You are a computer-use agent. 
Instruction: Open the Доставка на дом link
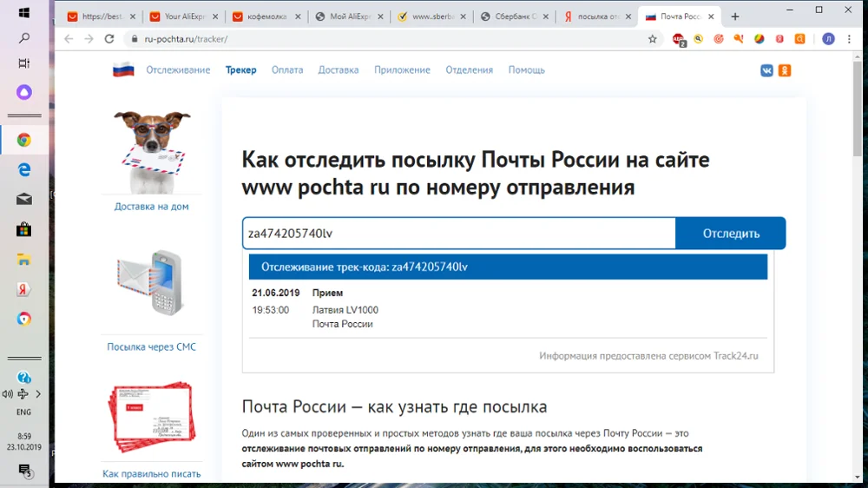click(151, 206)
